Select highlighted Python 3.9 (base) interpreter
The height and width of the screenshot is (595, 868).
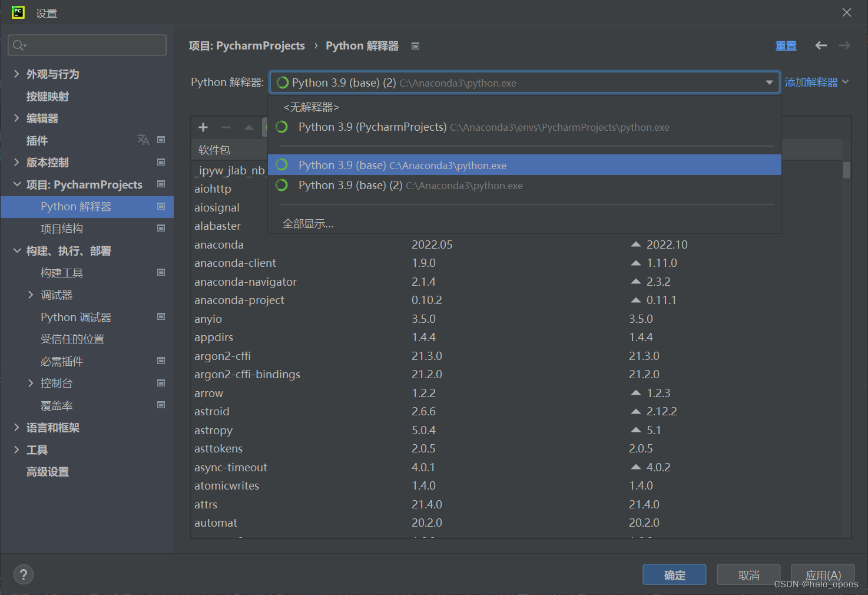[x=524, y=165]
